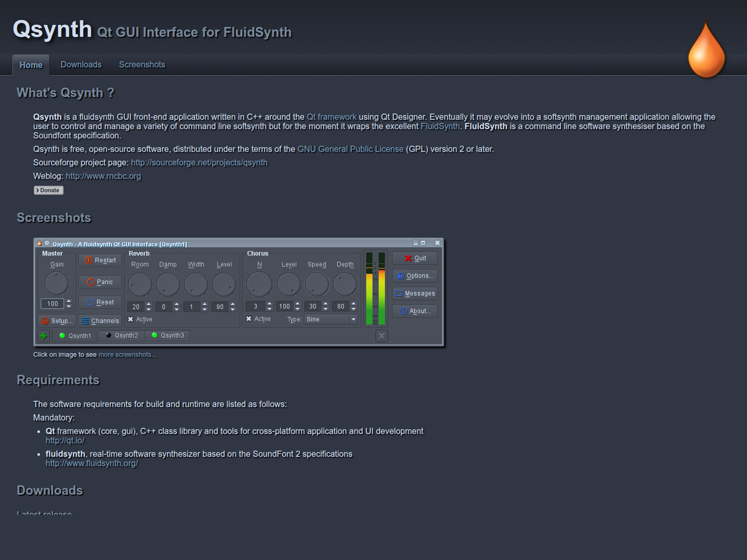Select the Qsynth1 engine tab
747x560 pixels.
click(75, 336)
